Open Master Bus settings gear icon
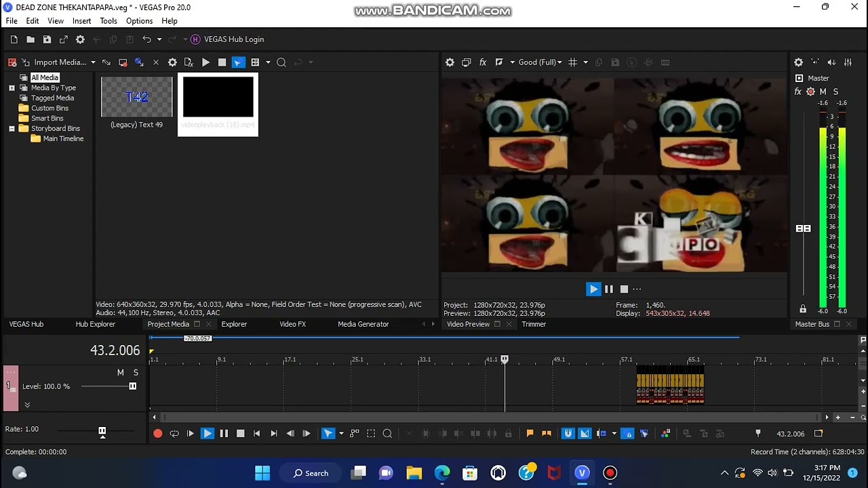This screenshot has width=868, height=488. (799, 62)
